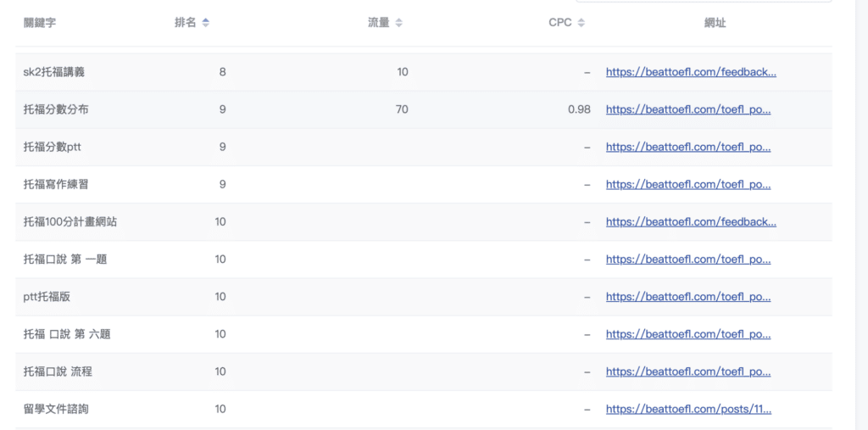
Task: Click the 留學文件諮詢 keyword text
Action: (56, 409)
